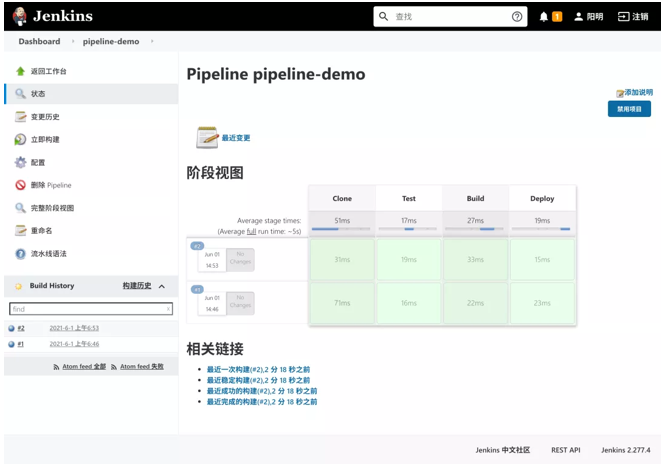Open the 添加说明 link
Screen dimensions: 663x465
(635, 92)
